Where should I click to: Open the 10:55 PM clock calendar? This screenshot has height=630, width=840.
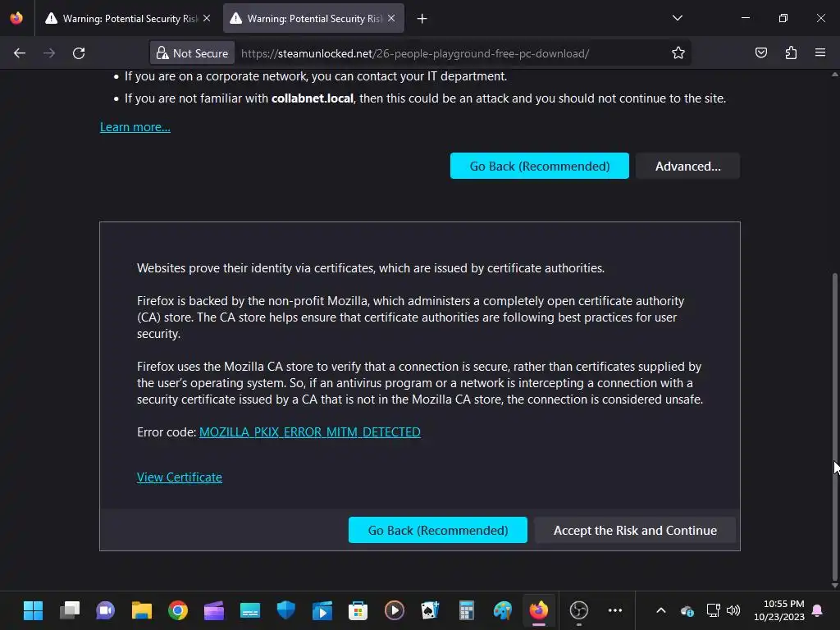(x=779, y=610)
